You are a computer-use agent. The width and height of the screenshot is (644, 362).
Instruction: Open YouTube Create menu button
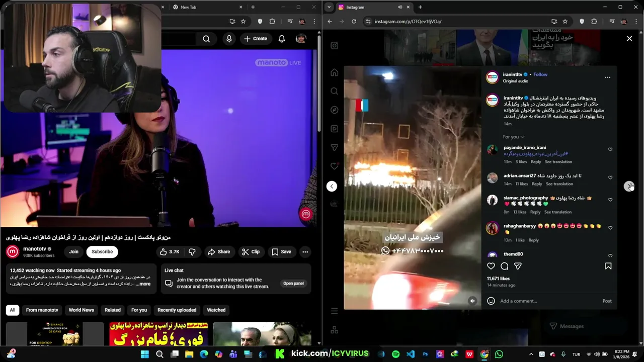[x=256, y=39]
